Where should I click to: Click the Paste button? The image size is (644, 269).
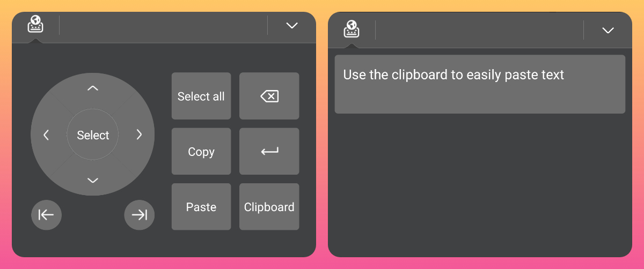click(201, 207)
